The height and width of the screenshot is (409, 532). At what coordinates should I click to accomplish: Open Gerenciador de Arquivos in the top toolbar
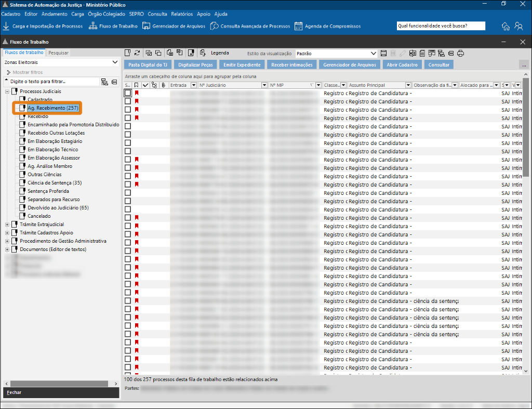click(174, 26)
